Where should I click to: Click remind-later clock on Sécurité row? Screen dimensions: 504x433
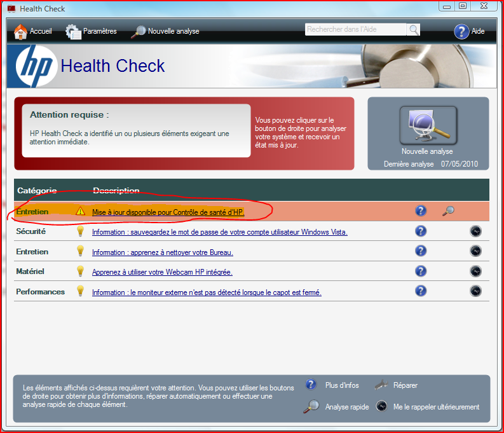475,231
